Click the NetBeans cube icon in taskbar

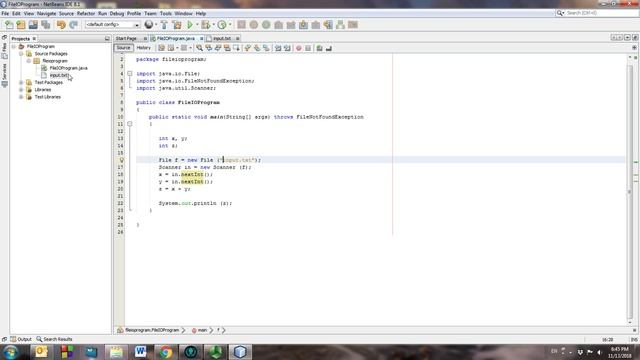coord(240,352)
